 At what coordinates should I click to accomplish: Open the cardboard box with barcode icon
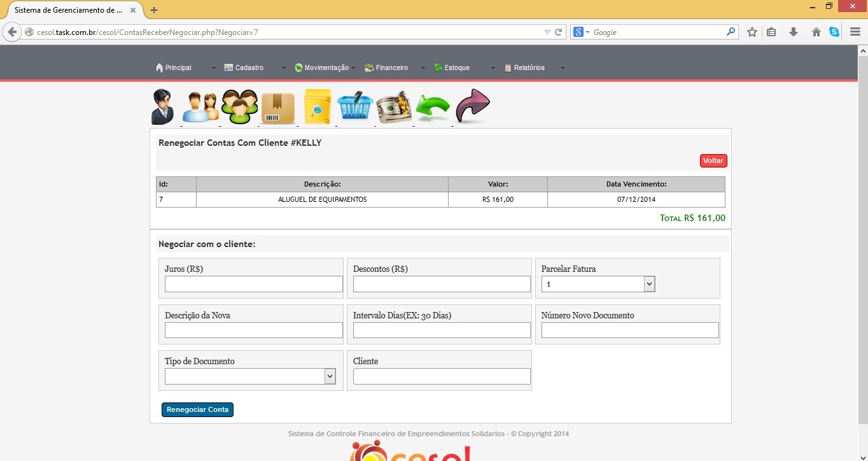coord(278,108)
